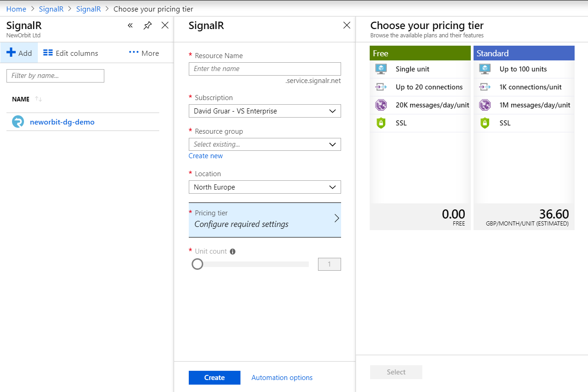This screenshot has width=588, height=392.
Task: Close the SignalR list blade
Action: tap(165, 25)
